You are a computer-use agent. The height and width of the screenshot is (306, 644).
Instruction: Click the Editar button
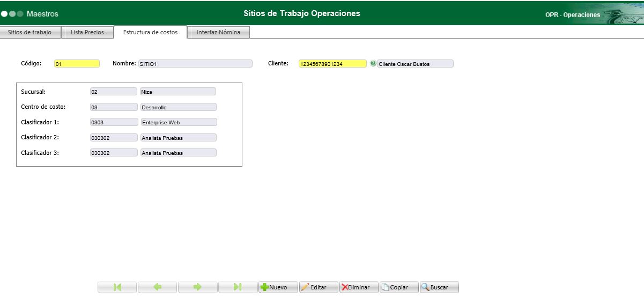point(319,287)
